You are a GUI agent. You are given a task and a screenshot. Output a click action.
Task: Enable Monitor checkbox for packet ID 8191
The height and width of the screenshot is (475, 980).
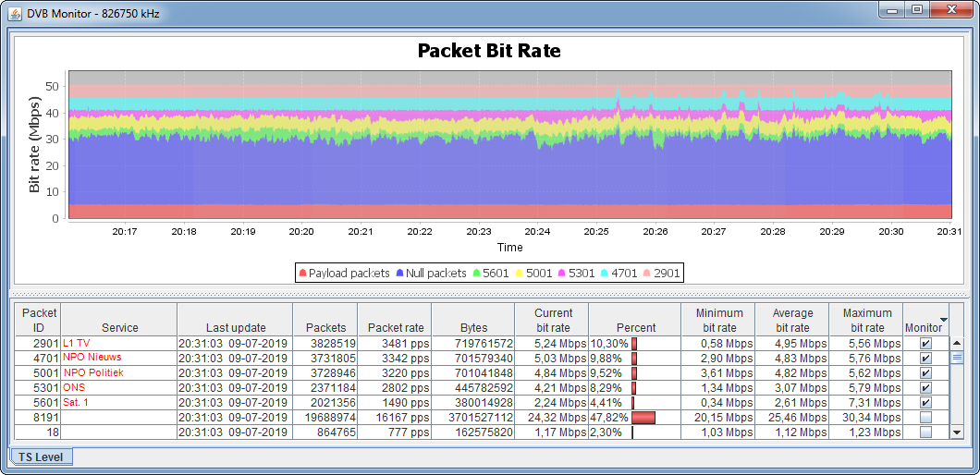coord(925,418)
